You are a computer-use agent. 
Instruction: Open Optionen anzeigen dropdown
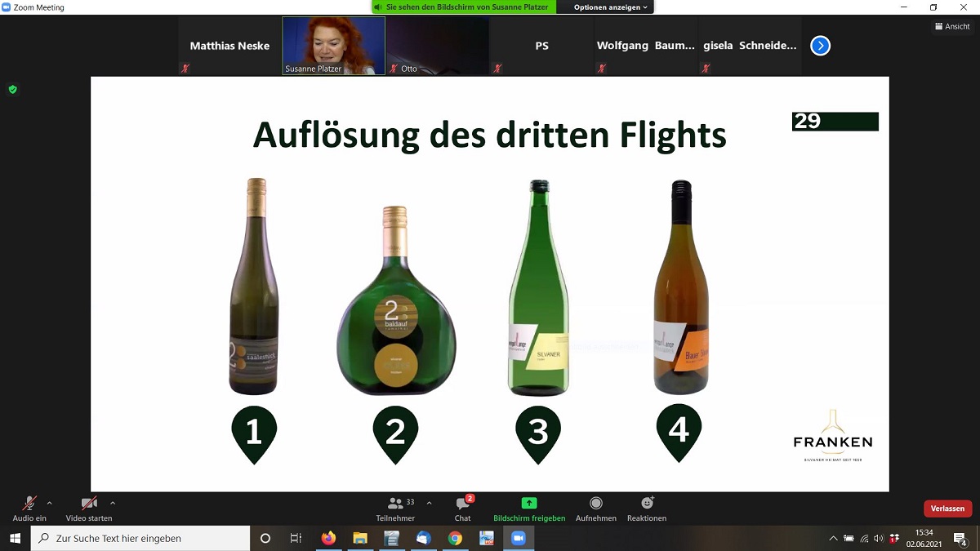coord(610,7)
